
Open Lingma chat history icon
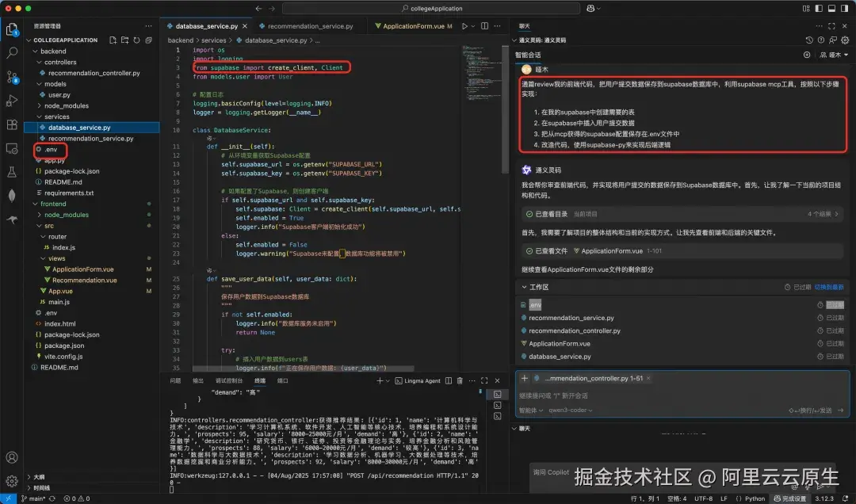pyautogui.click(x=809, y=40)
